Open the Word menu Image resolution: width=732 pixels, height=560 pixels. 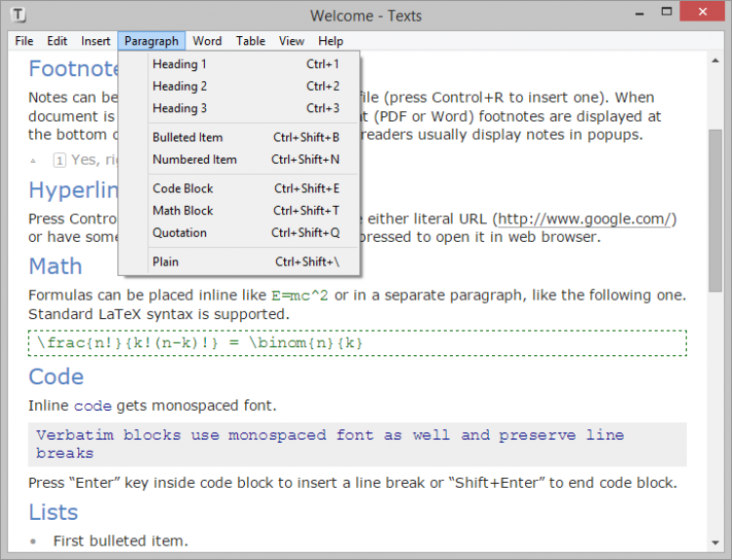click(207, 41)
